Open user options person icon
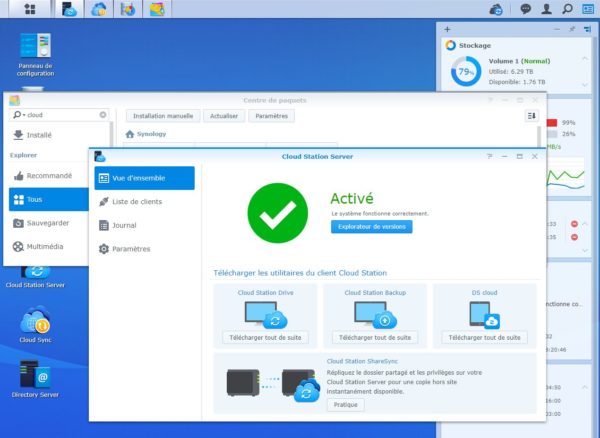600x438 pixels. point(546,9)
